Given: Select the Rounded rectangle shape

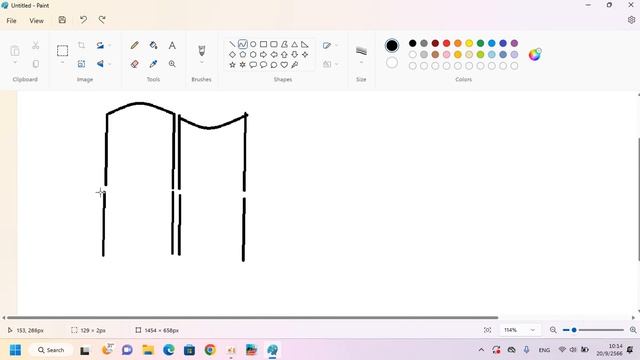Looking at the screenshot, I should (x=274, y=44).
